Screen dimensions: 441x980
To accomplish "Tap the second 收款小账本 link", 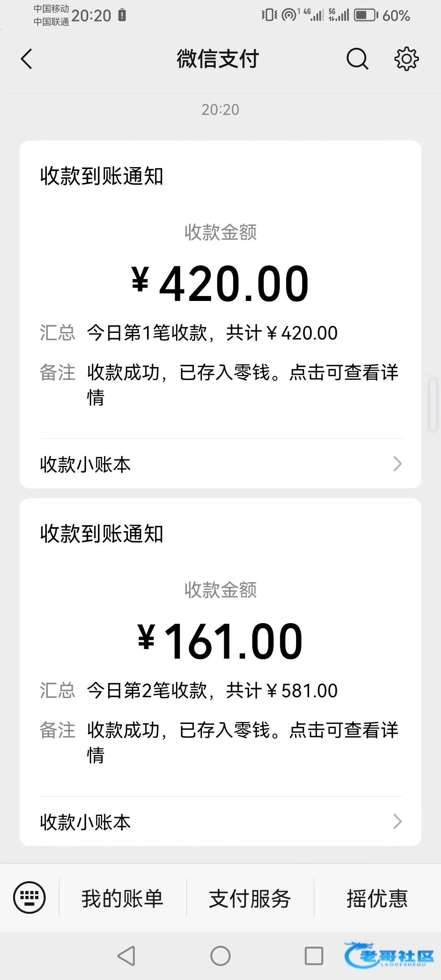I will click(86, 822).
